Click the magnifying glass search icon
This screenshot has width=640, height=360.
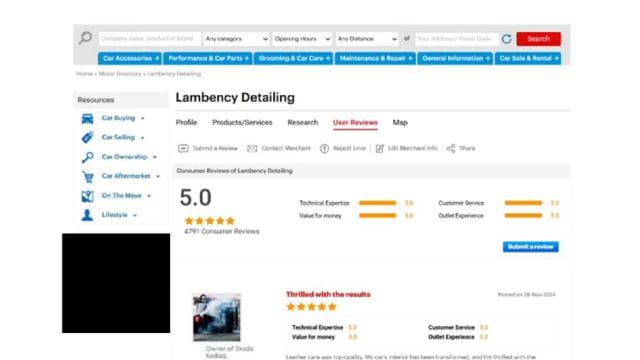pyautogui.click(x=85, y=38)
